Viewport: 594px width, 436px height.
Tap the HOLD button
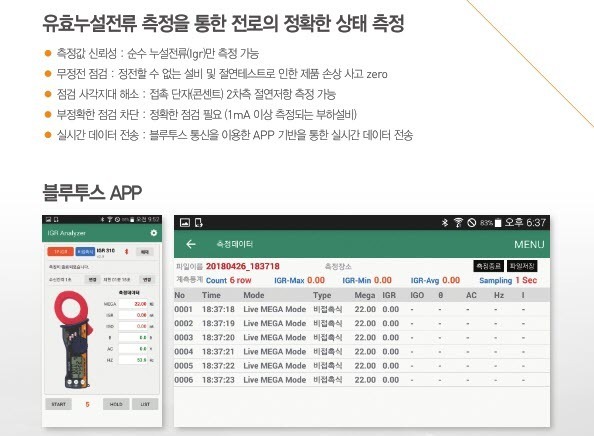(116, 404)
